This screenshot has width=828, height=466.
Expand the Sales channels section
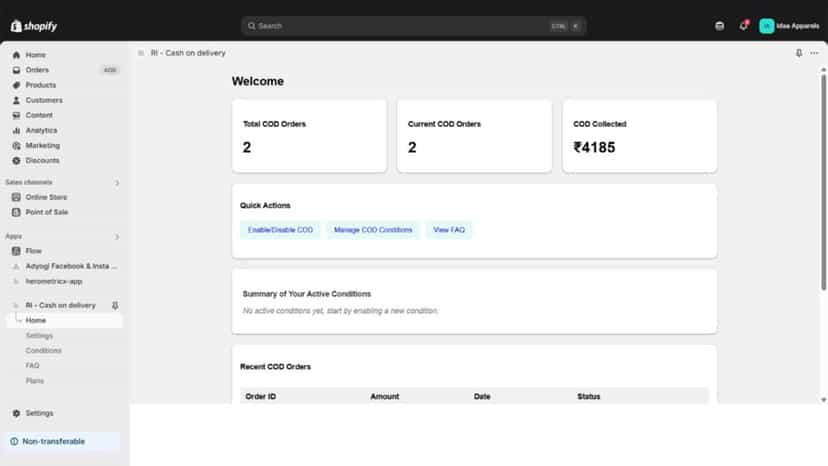coord(117,183)
